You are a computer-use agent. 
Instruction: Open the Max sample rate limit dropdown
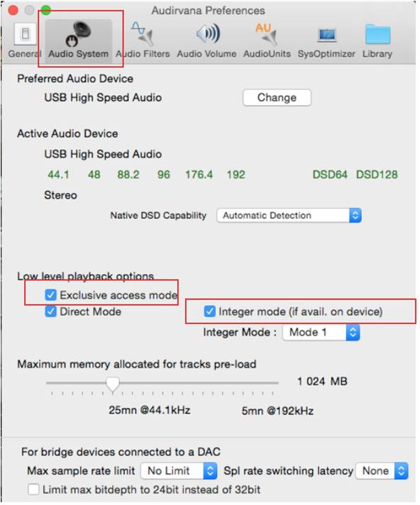tap(179, 471)
